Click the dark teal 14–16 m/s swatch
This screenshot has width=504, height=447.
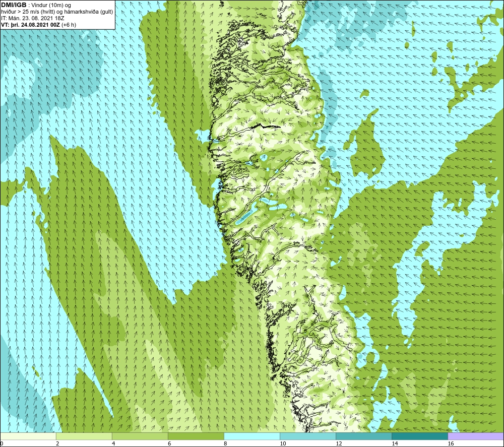click(x=419, y=436)
